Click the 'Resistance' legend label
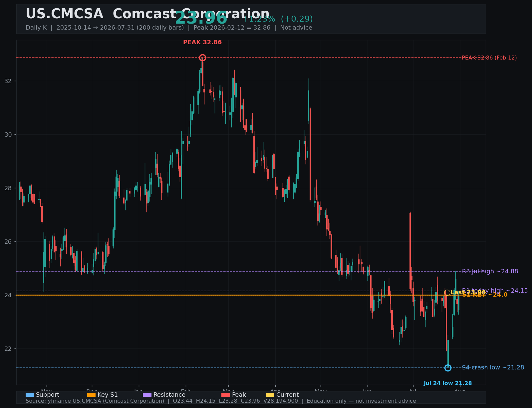 (169, 395)
